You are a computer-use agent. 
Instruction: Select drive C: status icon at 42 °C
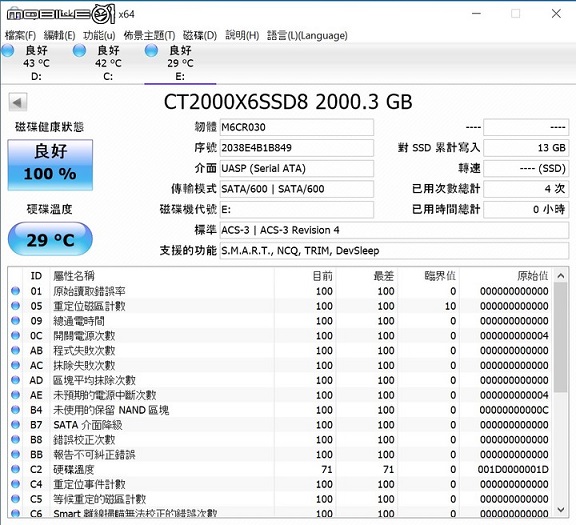tap(79, 51)
